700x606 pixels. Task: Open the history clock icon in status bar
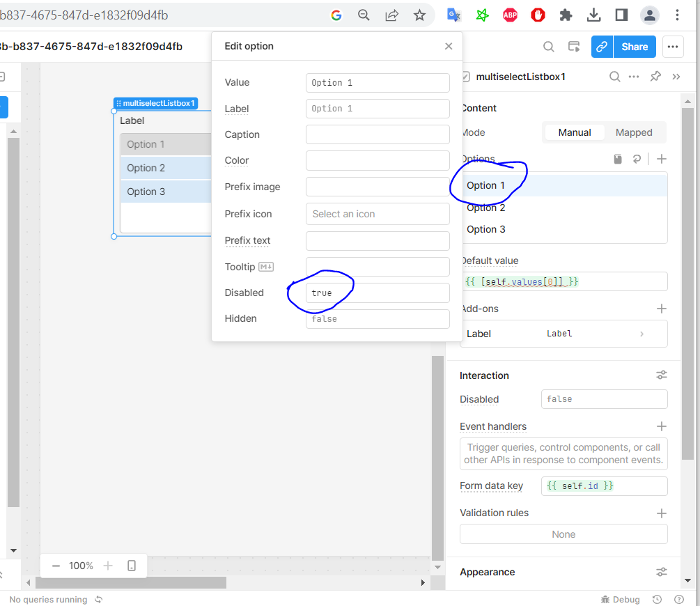[657, 599]
